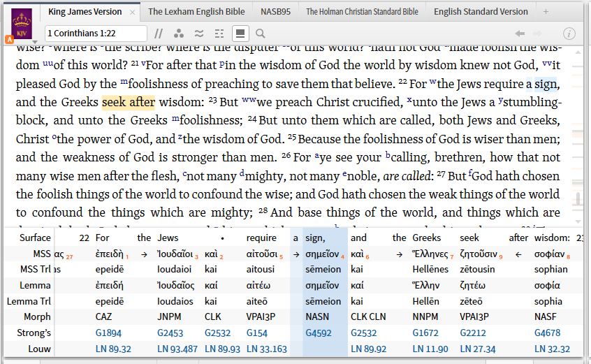The width and height of the screenshot is (591, 364).
Task: Click the orange link set A badge
Action: pyautogui.click(x=9, y=39)
